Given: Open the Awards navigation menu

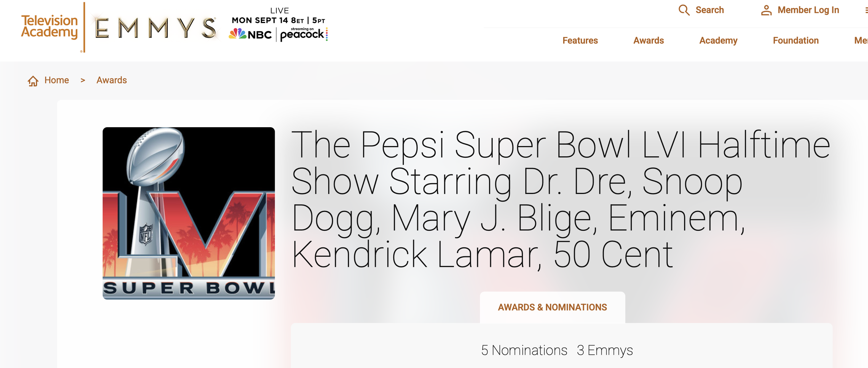Looking at the screenshot, I should point(648,41).
